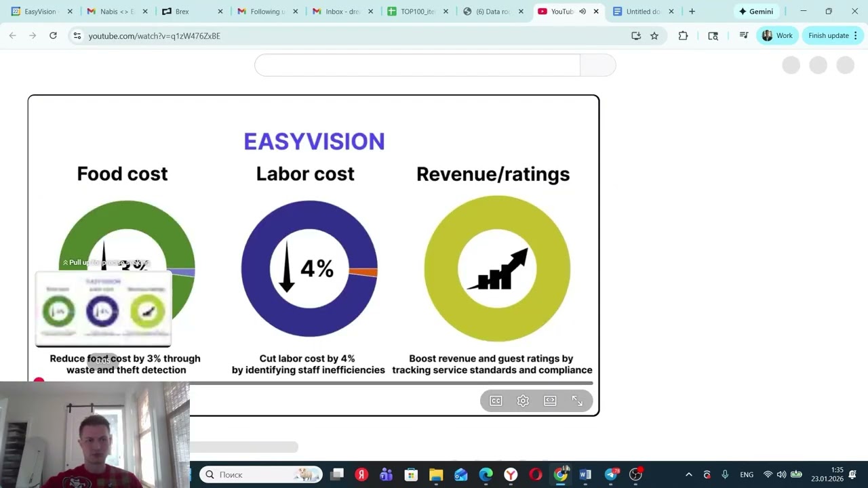Open video settings gear
The width and height of the screenshot is (868, 488).
click(523, 401)
